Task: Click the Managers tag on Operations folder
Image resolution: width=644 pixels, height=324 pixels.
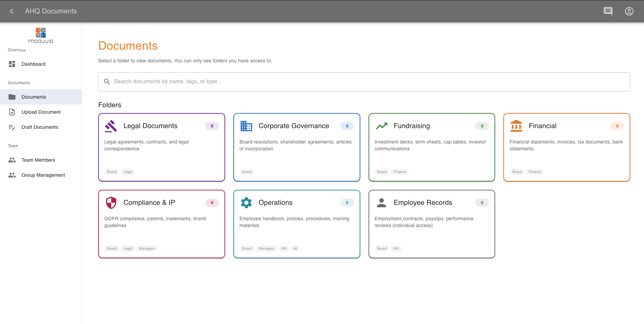Action: (266, 249)
